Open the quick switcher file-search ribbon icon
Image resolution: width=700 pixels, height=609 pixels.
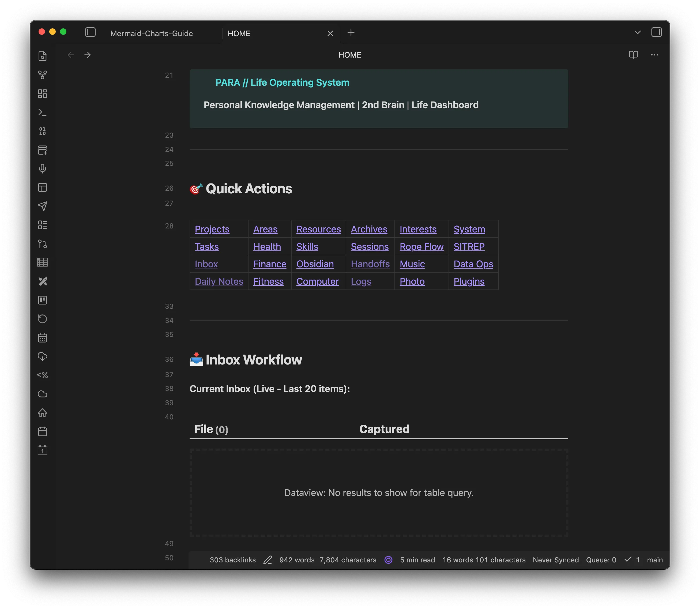(43, 56)
